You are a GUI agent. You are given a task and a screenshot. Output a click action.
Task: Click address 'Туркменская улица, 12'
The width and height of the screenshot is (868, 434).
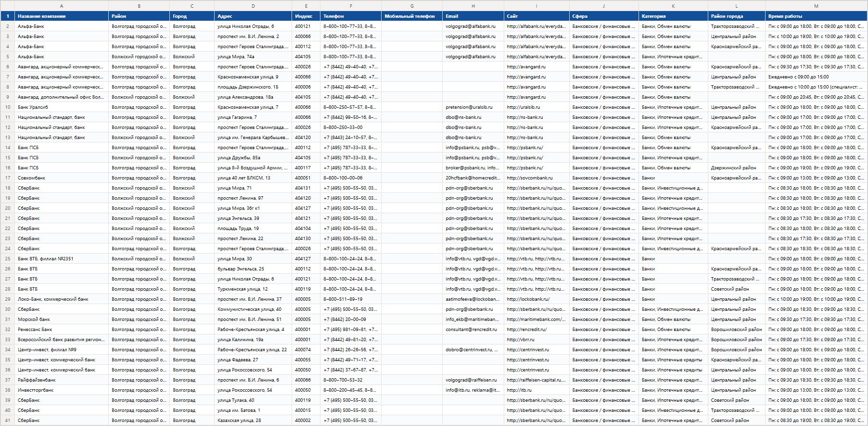tap(253, 289)
